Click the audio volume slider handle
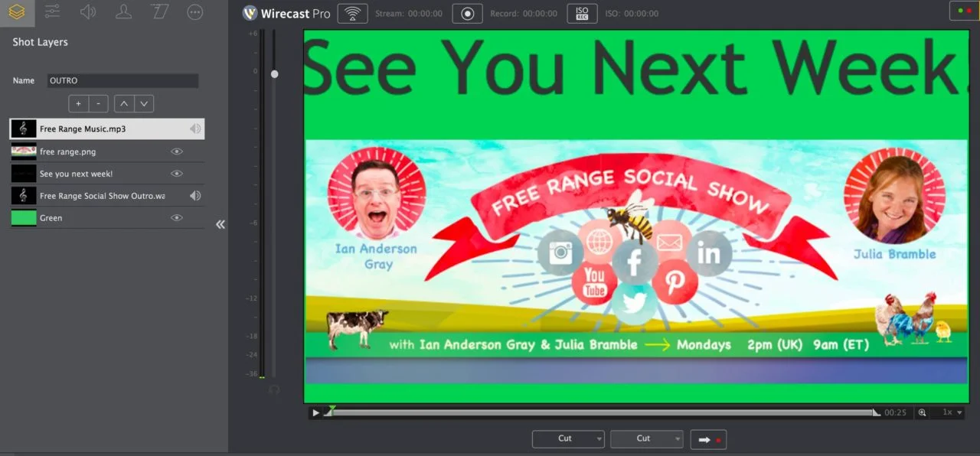The height and width of the screenshot is (456, 980). tap(275, 74)
